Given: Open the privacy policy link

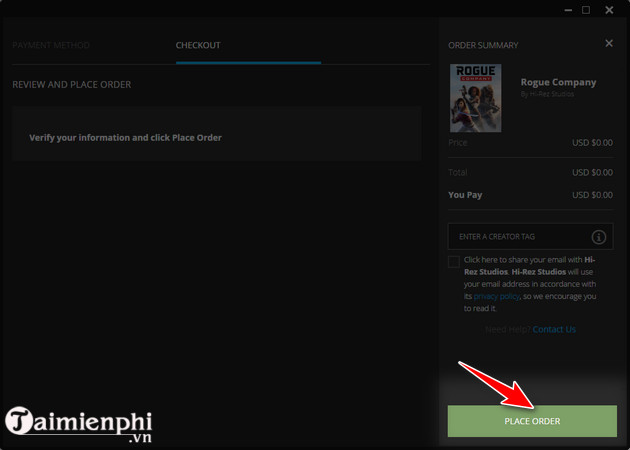Looking at the screenshot, I should tap(496, 297).
